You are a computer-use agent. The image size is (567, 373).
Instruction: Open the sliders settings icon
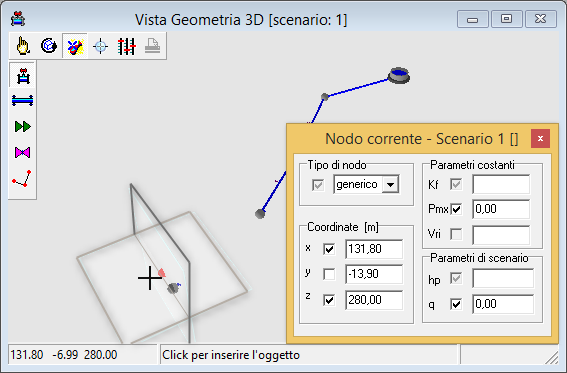click(x=127, y=46)
